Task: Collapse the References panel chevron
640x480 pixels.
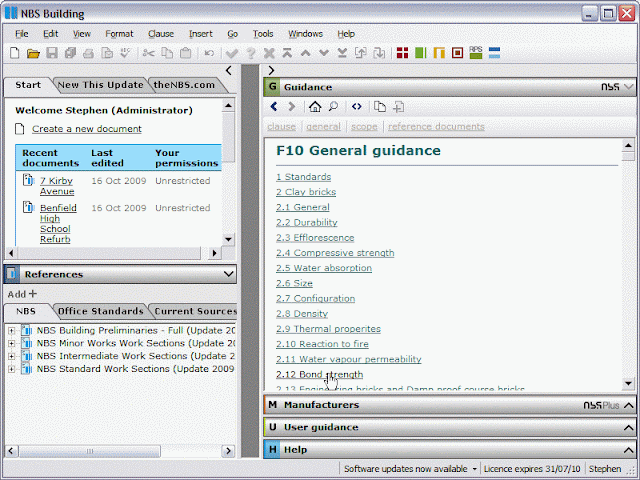Action: click(229, 274)
